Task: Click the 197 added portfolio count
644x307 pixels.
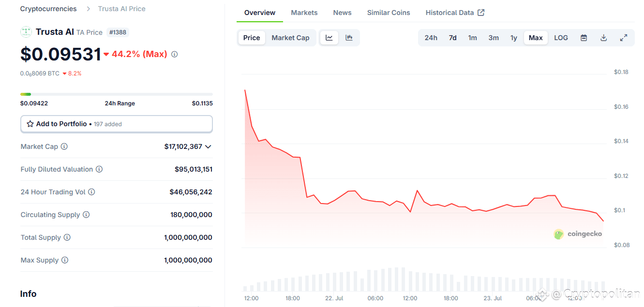Action: (108, 124)
